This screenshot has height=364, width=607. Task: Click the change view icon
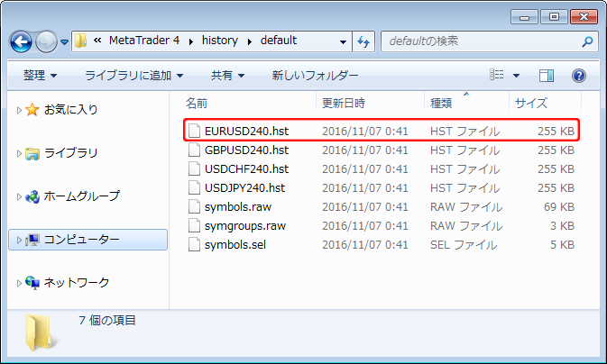click(497, 76)
